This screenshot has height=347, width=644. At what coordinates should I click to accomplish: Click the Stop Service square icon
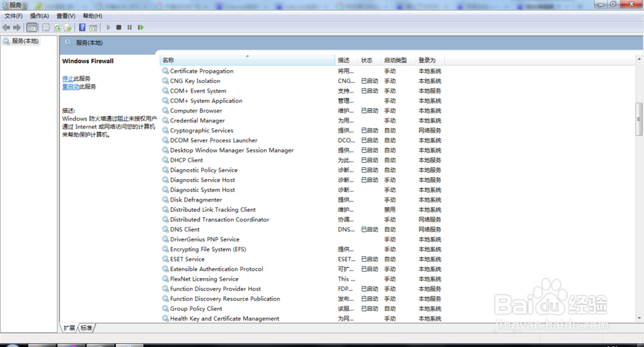118,28
